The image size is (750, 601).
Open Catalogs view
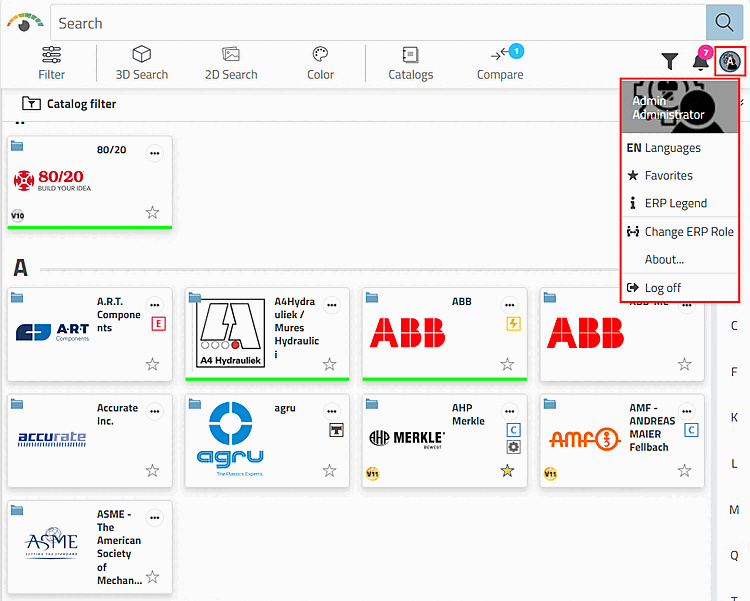point(410,63)
